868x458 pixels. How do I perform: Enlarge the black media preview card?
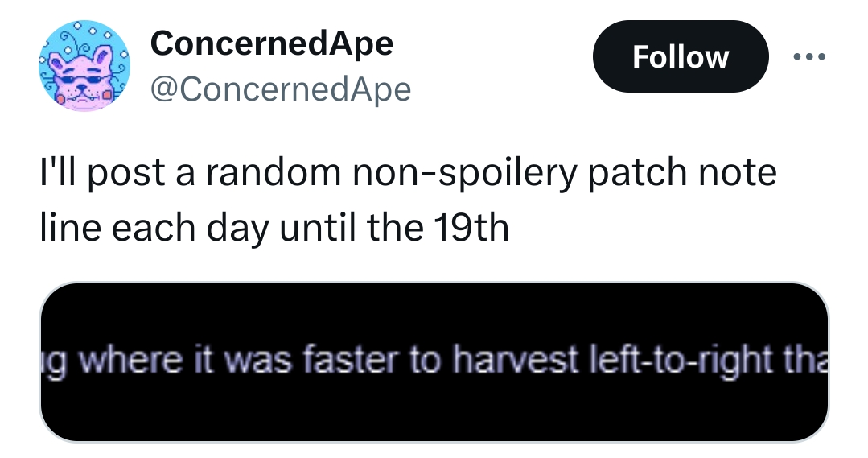click(434, 362)
